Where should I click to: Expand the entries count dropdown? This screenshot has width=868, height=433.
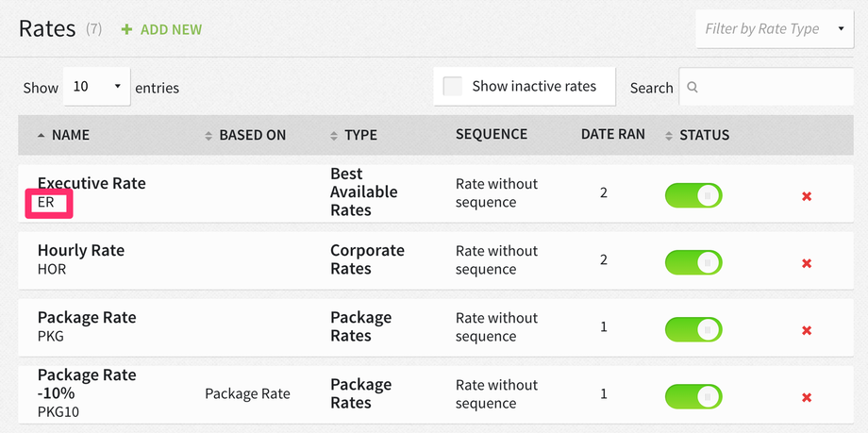click(97, 87)
